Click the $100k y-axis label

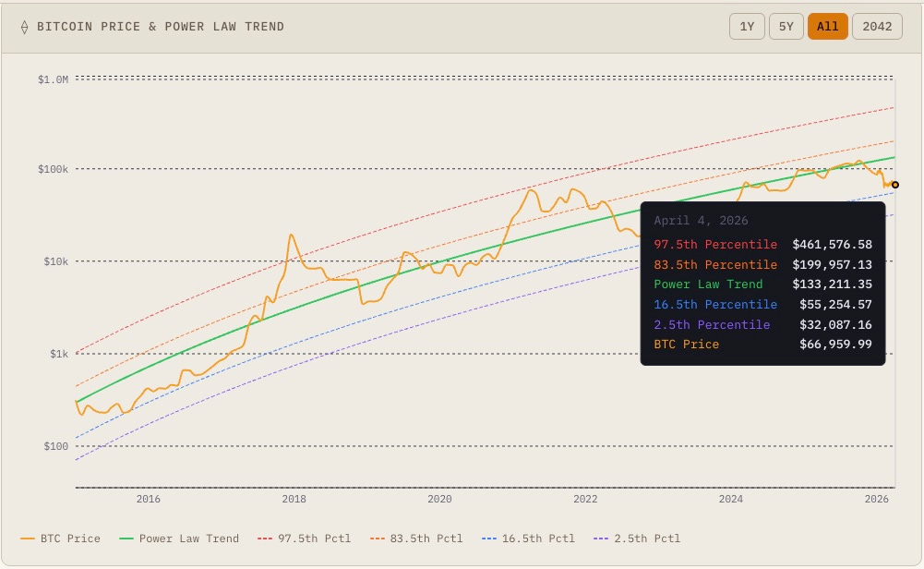(53, 169)
